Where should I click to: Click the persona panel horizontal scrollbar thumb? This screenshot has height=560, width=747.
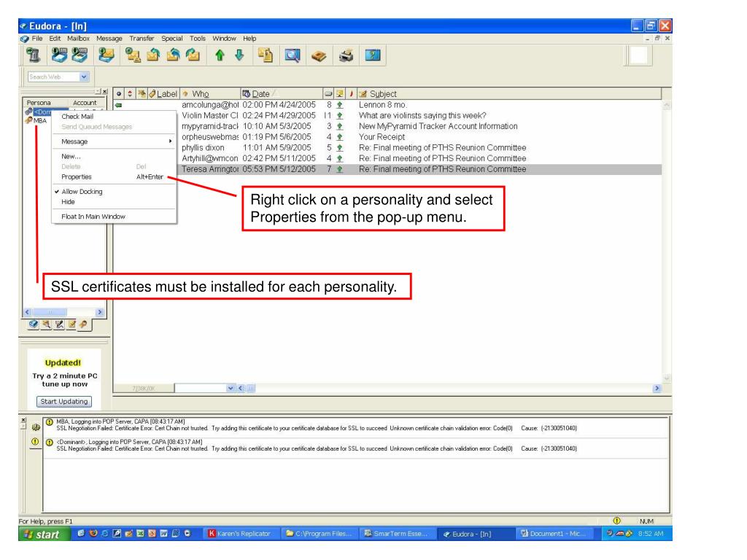point(50,312)
